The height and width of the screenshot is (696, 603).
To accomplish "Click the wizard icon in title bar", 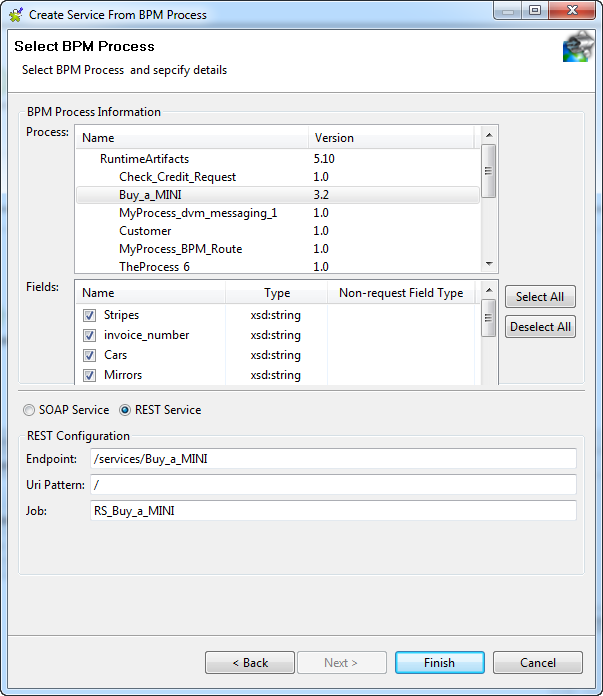I will tap(16, 15).
